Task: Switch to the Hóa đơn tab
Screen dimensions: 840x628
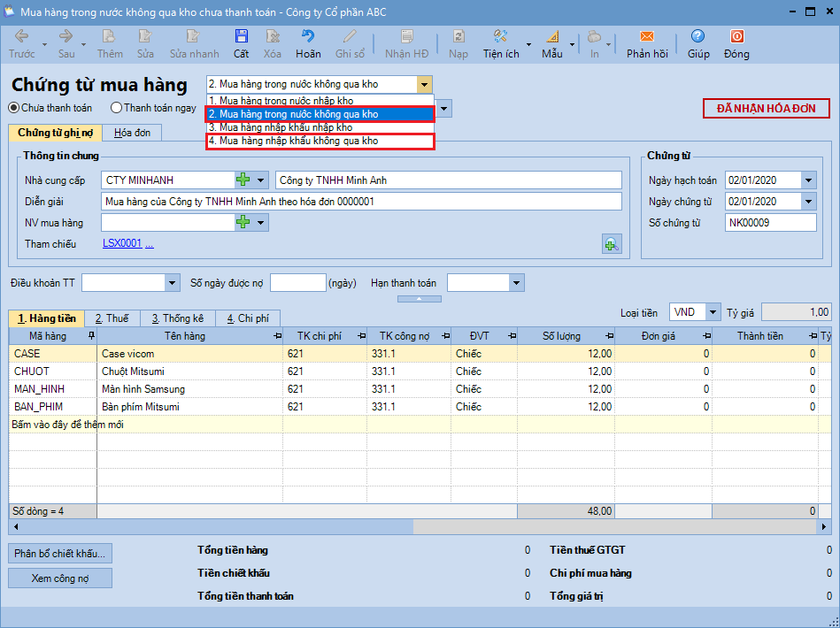Action: pos(132,133)
